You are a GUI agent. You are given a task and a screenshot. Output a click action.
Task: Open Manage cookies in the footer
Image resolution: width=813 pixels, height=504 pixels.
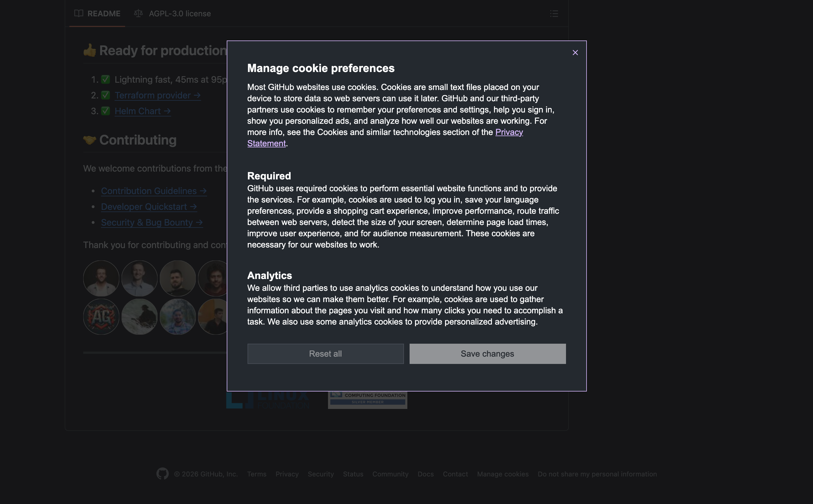tap(502, 474)
